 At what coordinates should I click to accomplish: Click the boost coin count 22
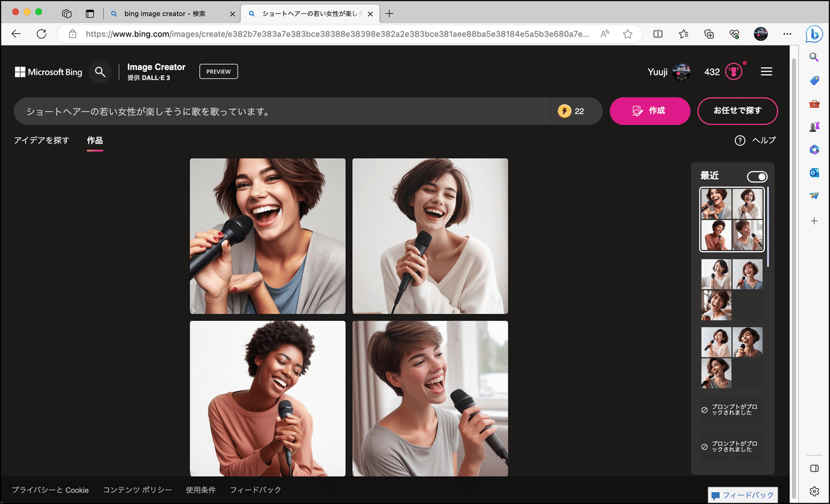coord(571,111)
